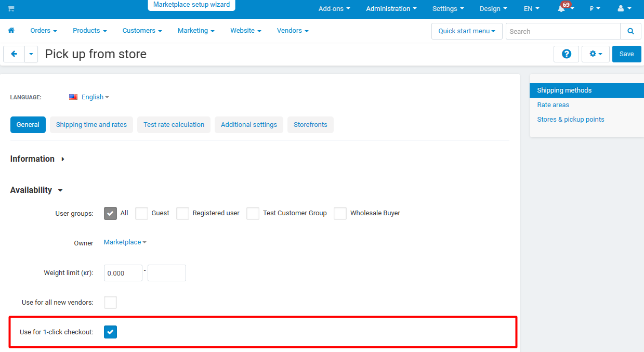The width and height of the screenshot is (644, 352).
Task: Open the dropdown beside the back arrow
Action: coord(31,54)
